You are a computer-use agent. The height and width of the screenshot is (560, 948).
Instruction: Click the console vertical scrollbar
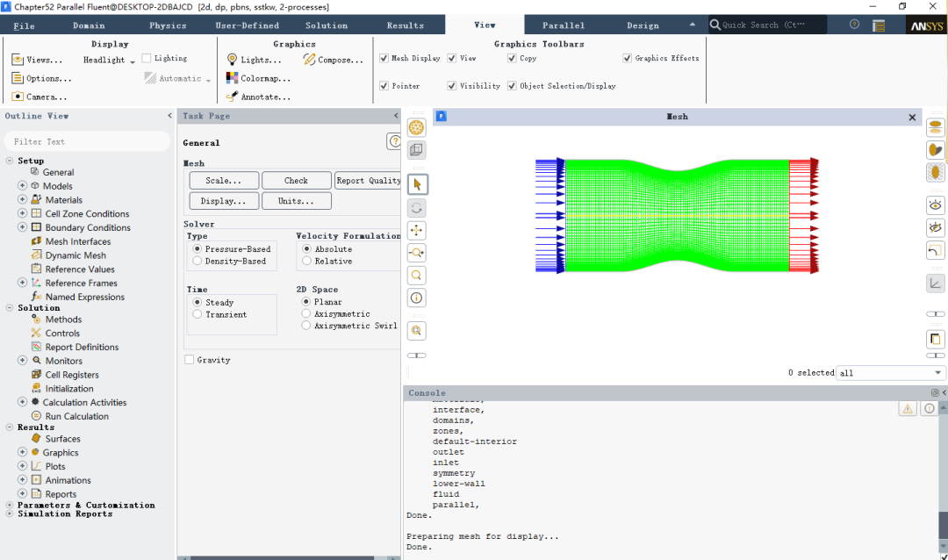coord(943,477)
